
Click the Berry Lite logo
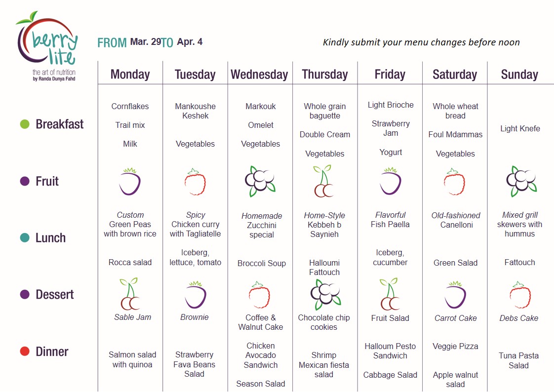47,46
